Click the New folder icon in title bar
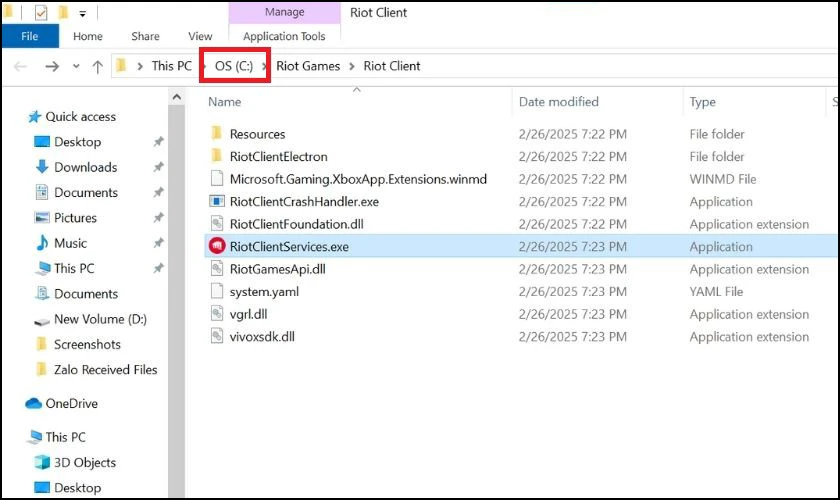Screen dimensions: 840x500 63,12
